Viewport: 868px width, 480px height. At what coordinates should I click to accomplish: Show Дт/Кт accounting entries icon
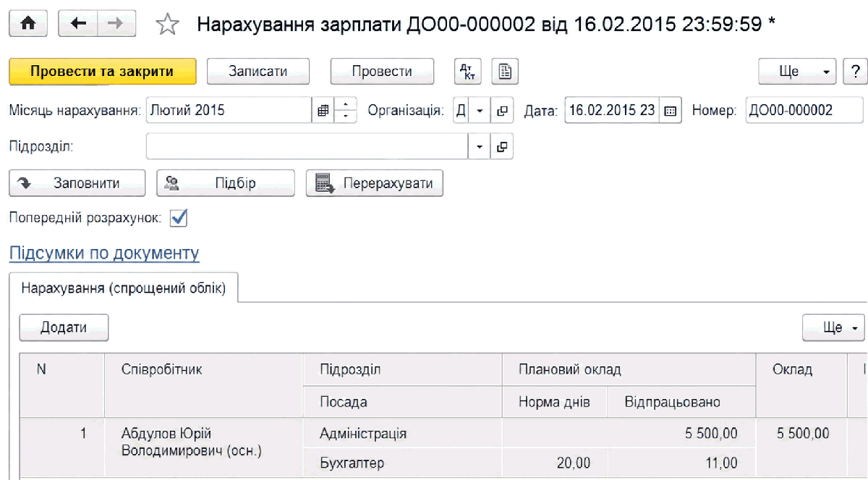(x=467, y=72)
